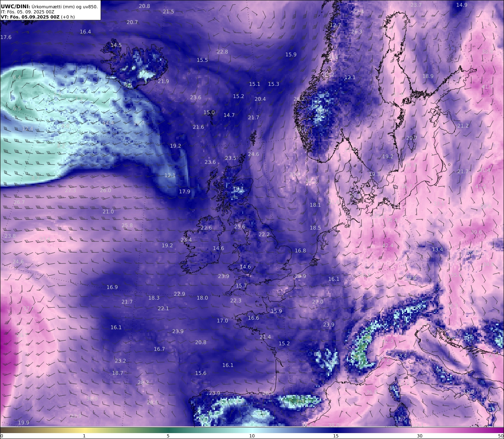Screen dimensions: 504x439
Task: Select the 20.4 value label
Action: point(260,99)
